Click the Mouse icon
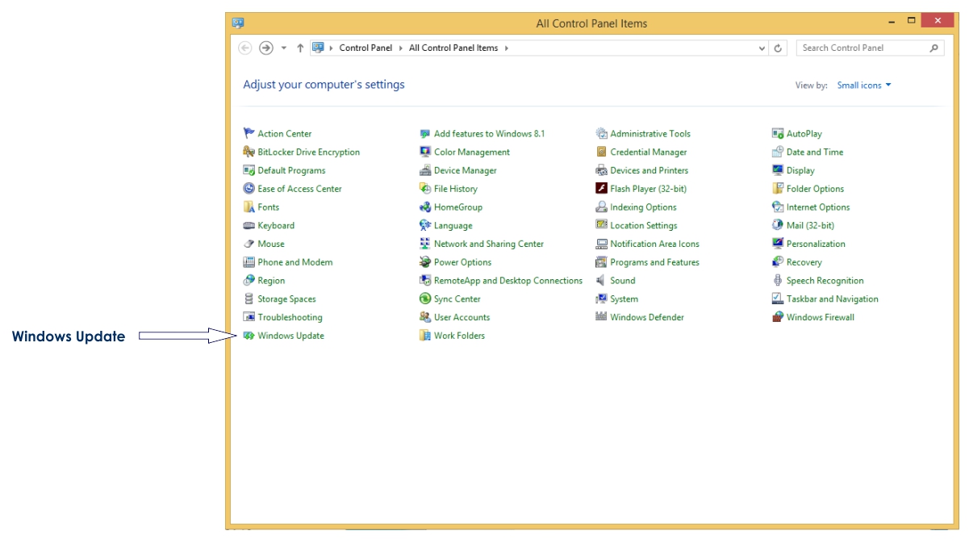969x560 pixels. 249,244
